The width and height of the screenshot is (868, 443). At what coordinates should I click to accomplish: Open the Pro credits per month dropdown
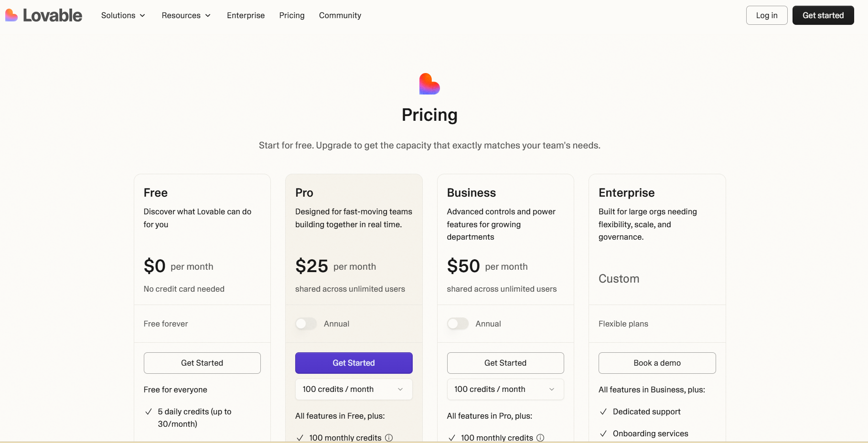(354, 389)
